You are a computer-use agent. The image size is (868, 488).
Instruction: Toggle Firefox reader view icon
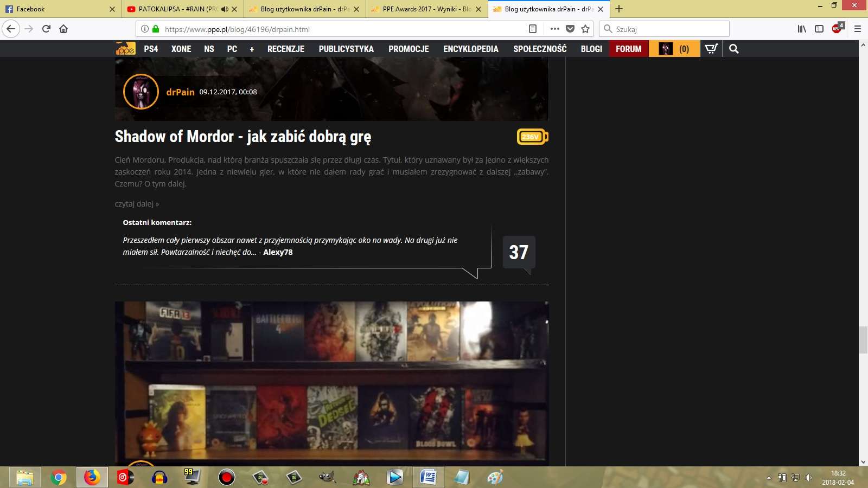coord(533,29)
